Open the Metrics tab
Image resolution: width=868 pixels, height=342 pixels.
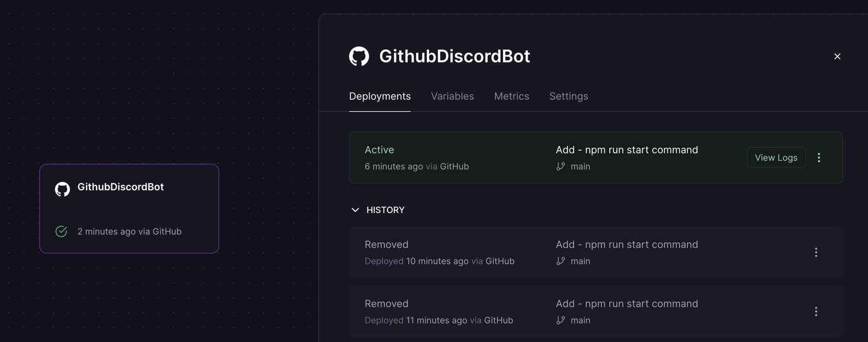point(511,96)
